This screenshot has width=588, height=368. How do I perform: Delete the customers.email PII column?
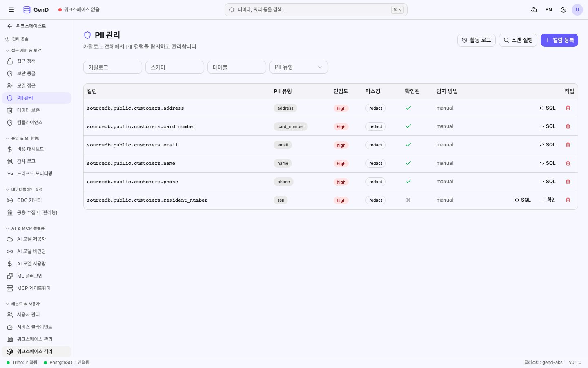coord(568,145)
